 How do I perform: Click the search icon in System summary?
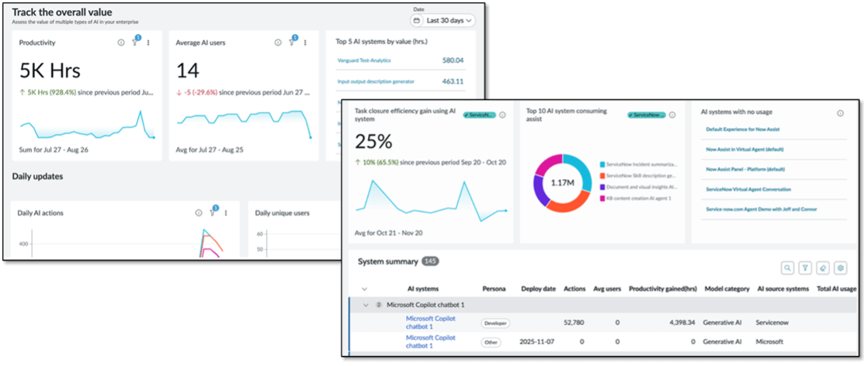pos(787,268)
